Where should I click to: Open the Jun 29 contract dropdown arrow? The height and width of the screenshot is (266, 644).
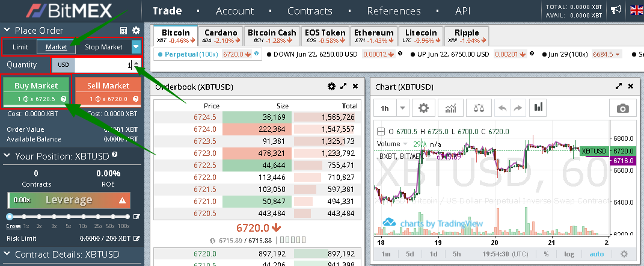point(618,54)
